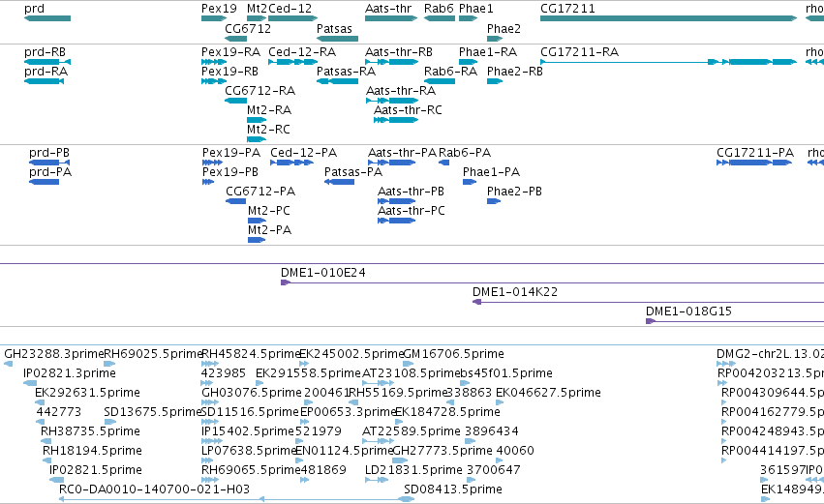Viewport: 824px width, 504px height.
Task: Select protein prd-PB
Action: 49,153
